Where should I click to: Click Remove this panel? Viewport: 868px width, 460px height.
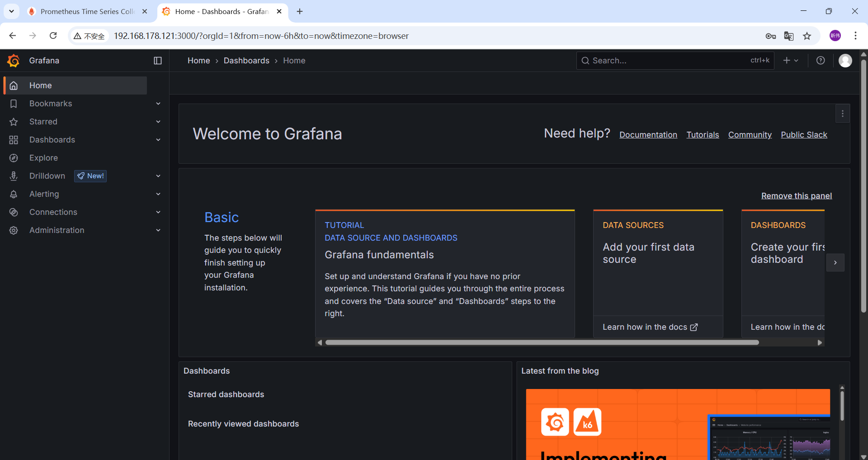click(796, 195)
